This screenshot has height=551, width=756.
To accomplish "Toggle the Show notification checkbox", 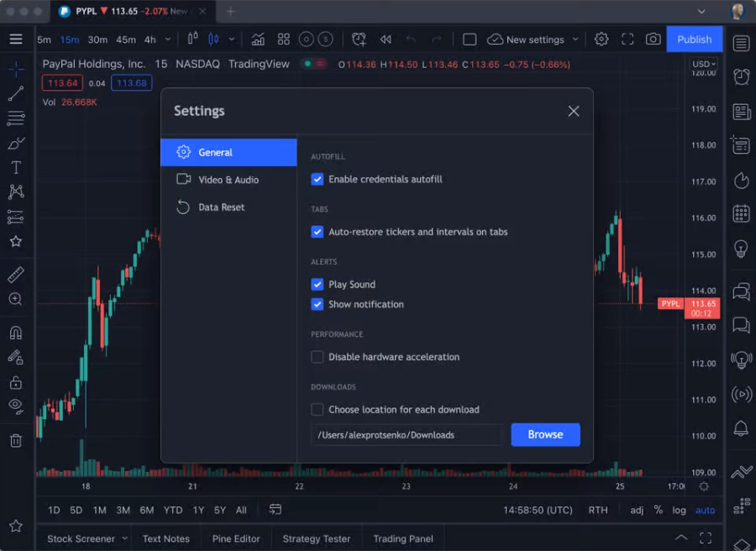I will coord(317,304).
